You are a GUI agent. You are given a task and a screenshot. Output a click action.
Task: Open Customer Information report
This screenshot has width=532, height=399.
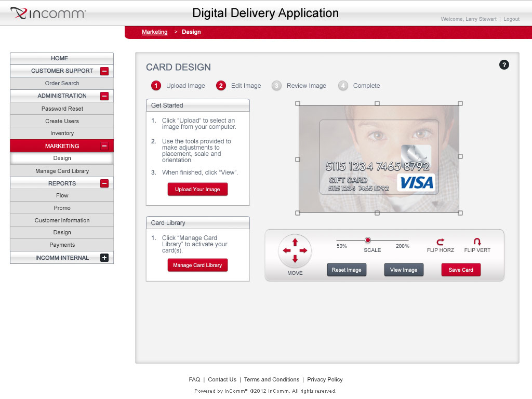(62, 220)
